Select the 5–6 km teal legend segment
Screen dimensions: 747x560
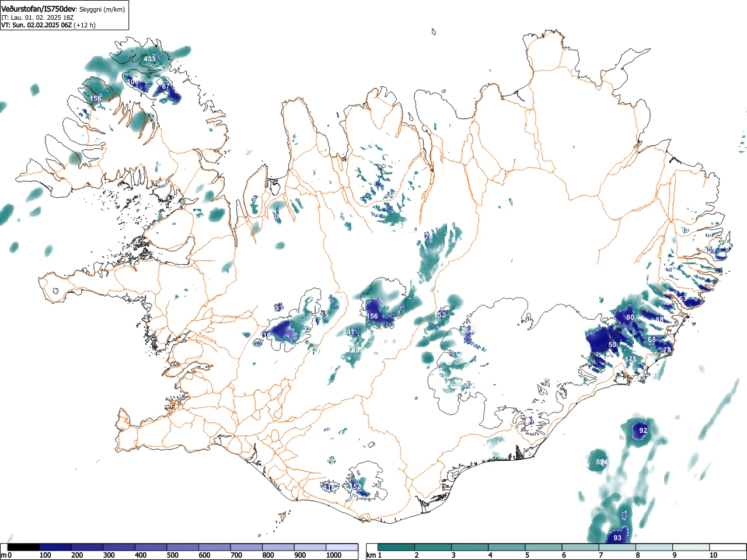tap(544, 547)
